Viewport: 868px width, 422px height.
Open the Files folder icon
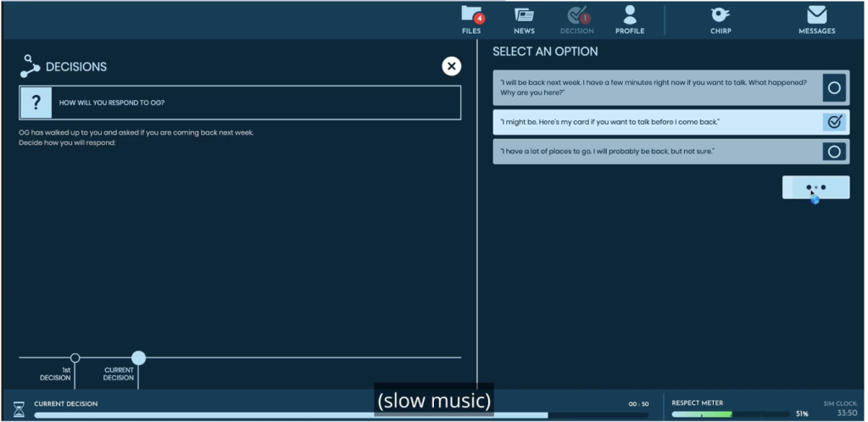point(471,15)
